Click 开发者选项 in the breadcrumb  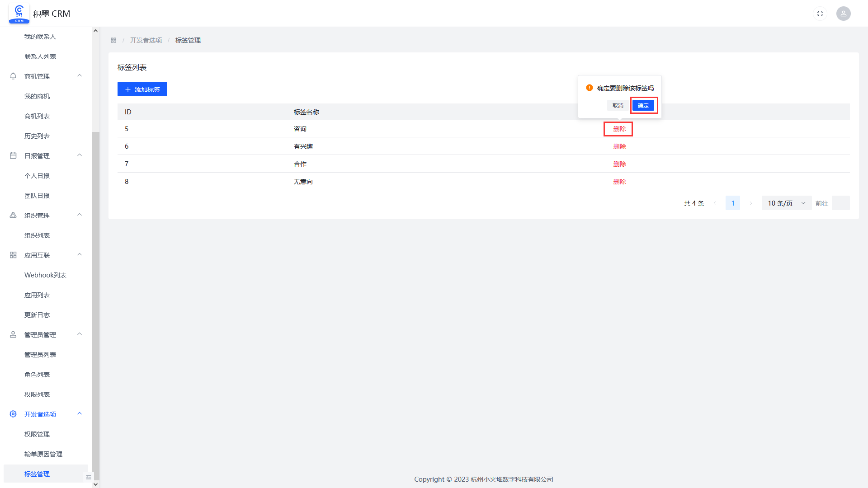[x=146, y=40]
